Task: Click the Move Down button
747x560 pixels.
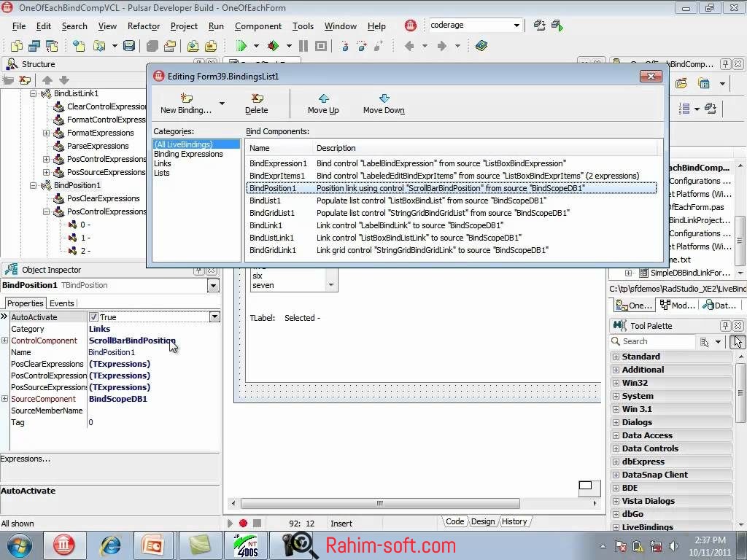Action: coord(384,104)
